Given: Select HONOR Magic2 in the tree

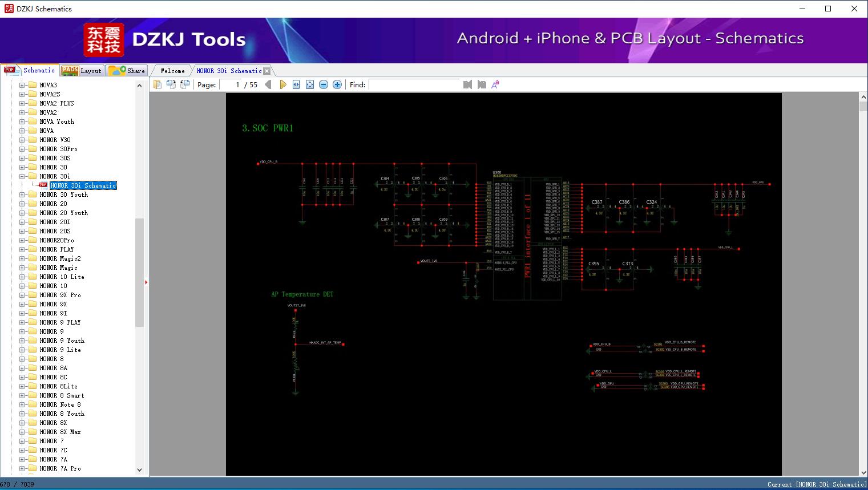Looking at the screenshot, I should (60, 258).
